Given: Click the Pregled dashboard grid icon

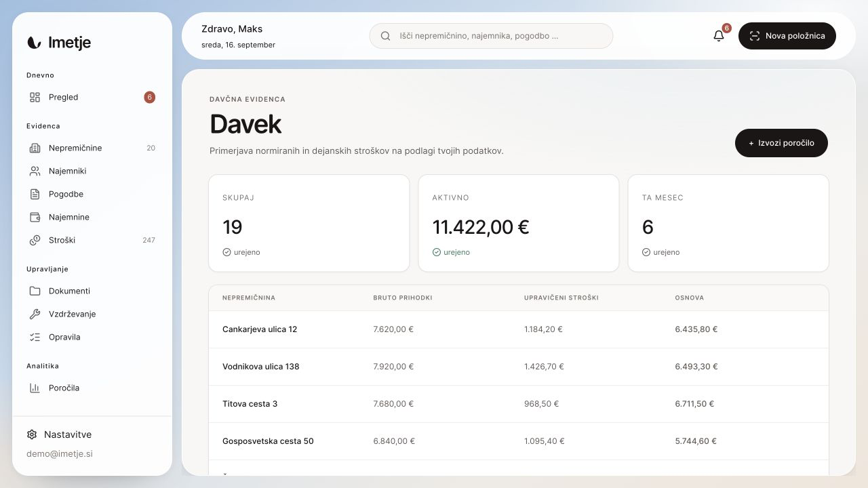Looking at the screenshot, I should coord(35,97).
